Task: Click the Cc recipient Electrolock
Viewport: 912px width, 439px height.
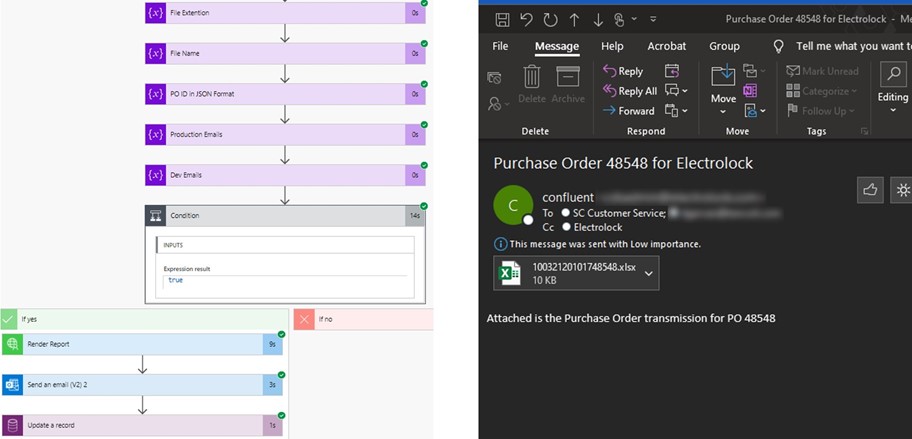Action: pos(598,227)
